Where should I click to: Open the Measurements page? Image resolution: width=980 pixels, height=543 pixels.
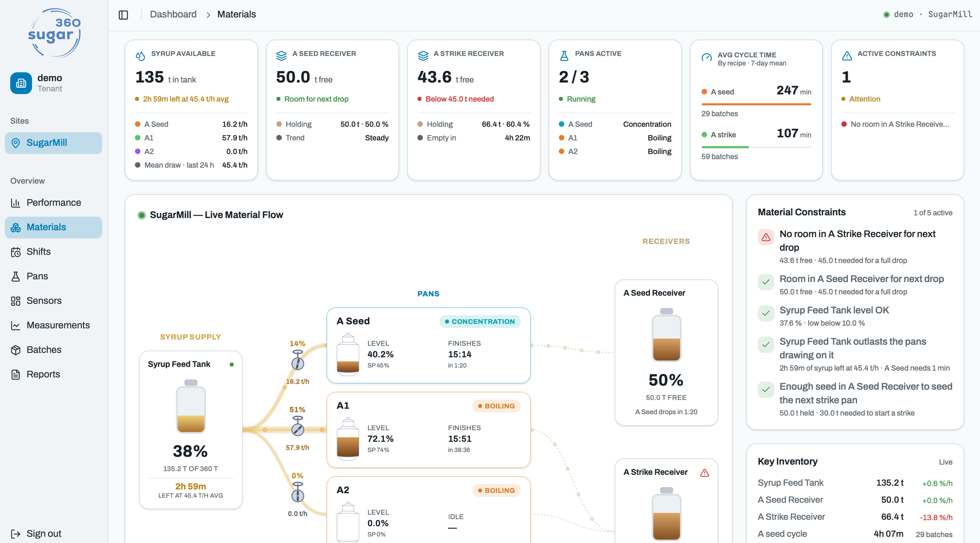[x=53, y=325]
